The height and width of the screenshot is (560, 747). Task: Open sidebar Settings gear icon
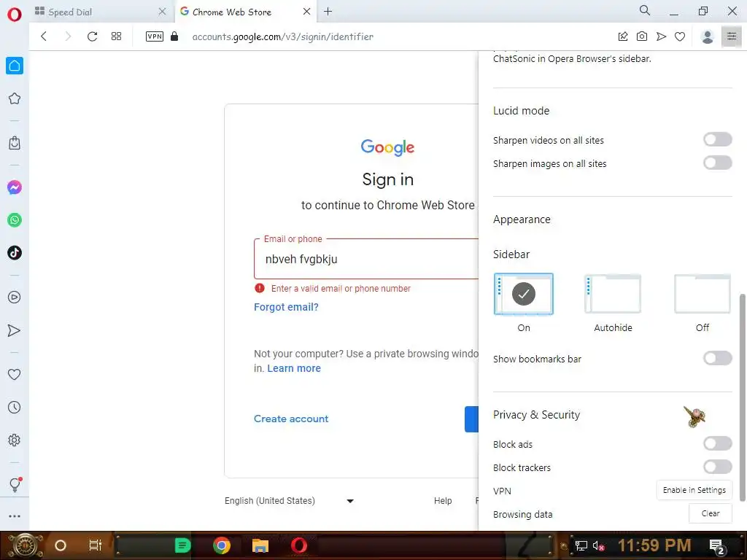pyautogui.click(x=15, y=440)
